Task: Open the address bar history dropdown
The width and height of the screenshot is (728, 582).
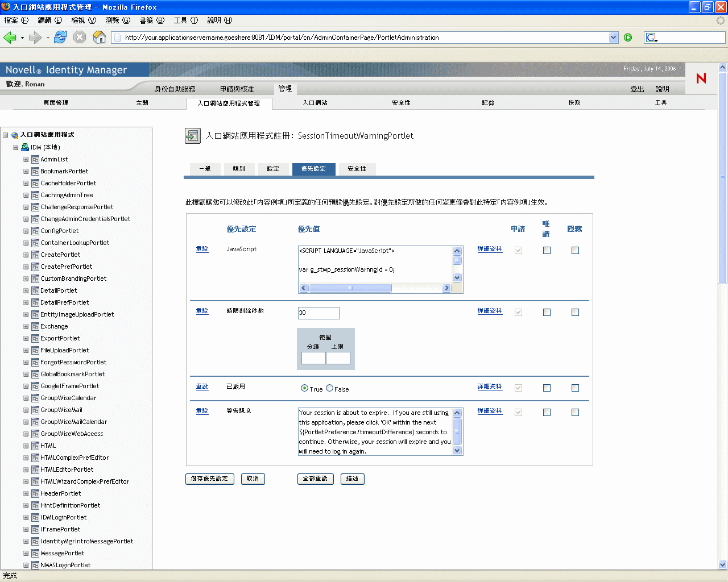Action: [x=613, y=38]
